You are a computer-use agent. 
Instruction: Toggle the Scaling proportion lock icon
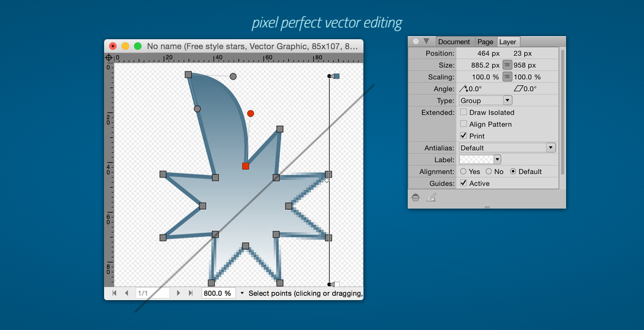coord(507,77)
